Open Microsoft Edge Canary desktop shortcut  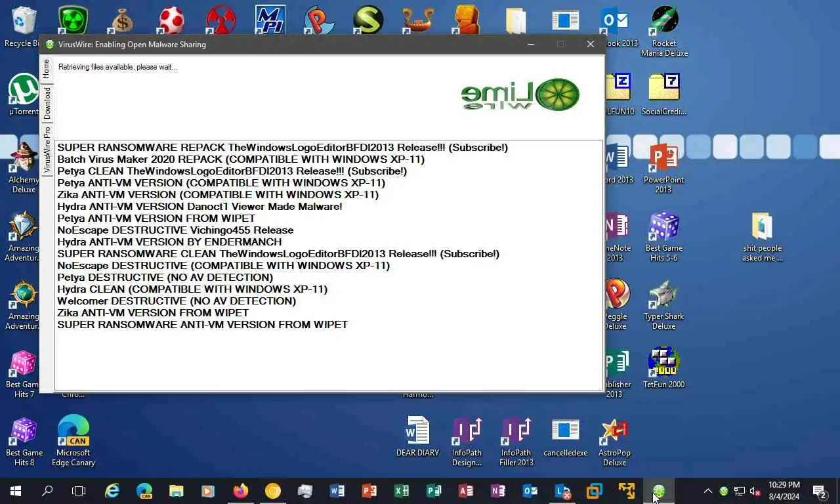point(73,441)
